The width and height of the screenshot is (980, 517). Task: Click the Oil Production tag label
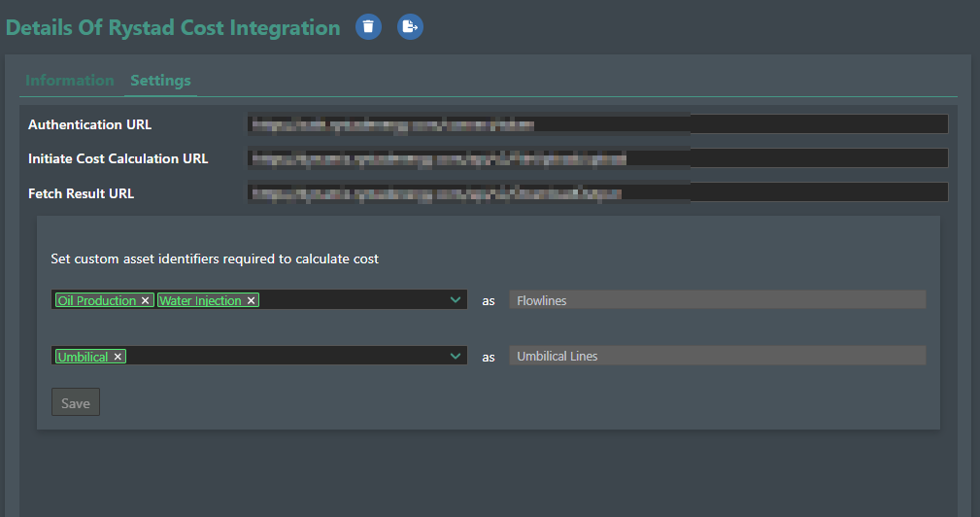[97, 300]
